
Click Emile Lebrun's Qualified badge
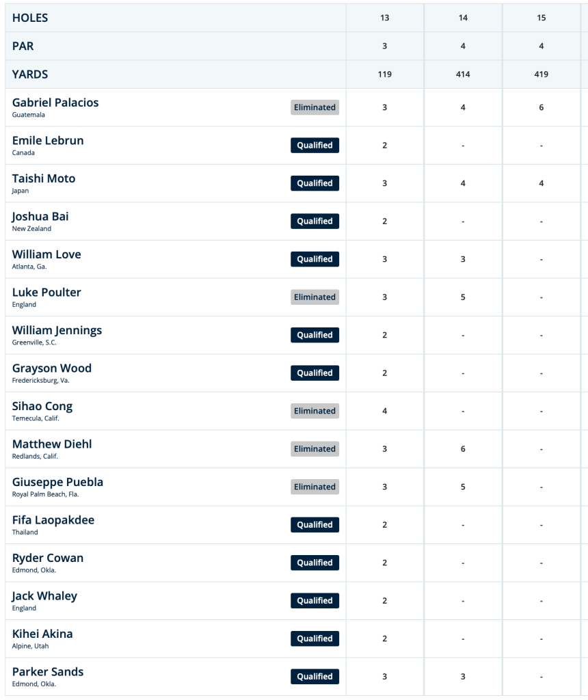point(315,145)
